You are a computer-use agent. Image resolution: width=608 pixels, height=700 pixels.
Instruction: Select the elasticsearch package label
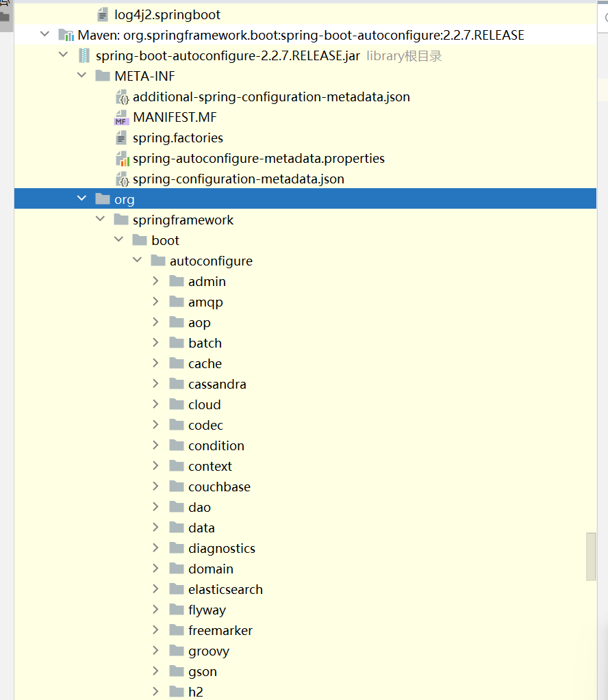tap(225, 589)
